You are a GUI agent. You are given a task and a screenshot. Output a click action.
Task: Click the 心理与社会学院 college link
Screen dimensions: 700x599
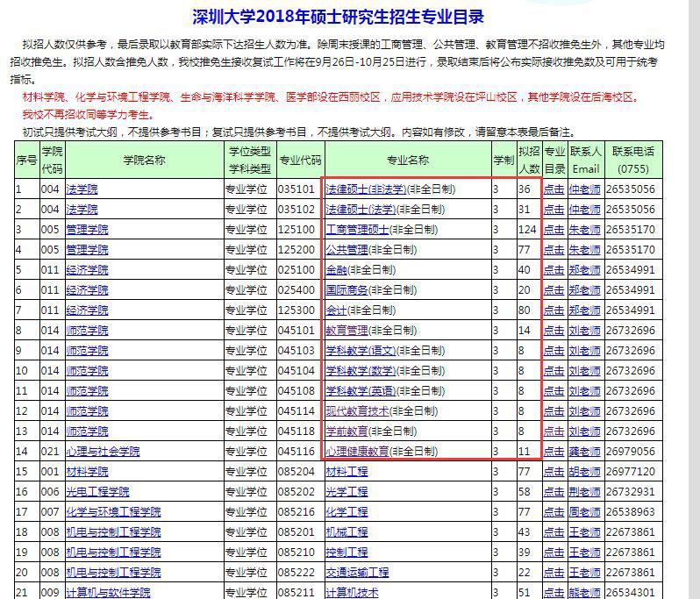pyautogui.click(x=104, y=452)
